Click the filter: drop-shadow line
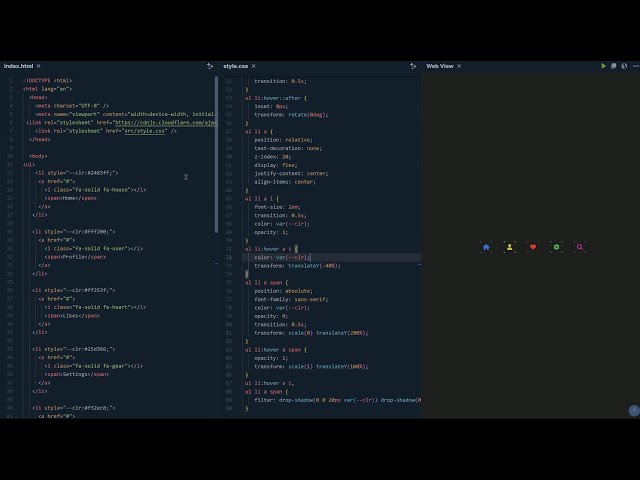Viewport: 640px width, 480px height. (x=338, y=400)
